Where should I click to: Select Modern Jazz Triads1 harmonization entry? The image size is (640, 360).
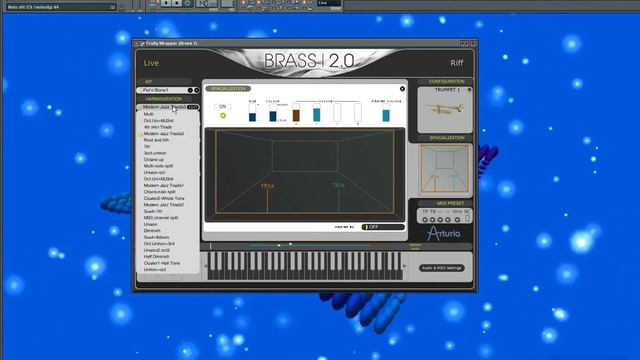(164, 185)
